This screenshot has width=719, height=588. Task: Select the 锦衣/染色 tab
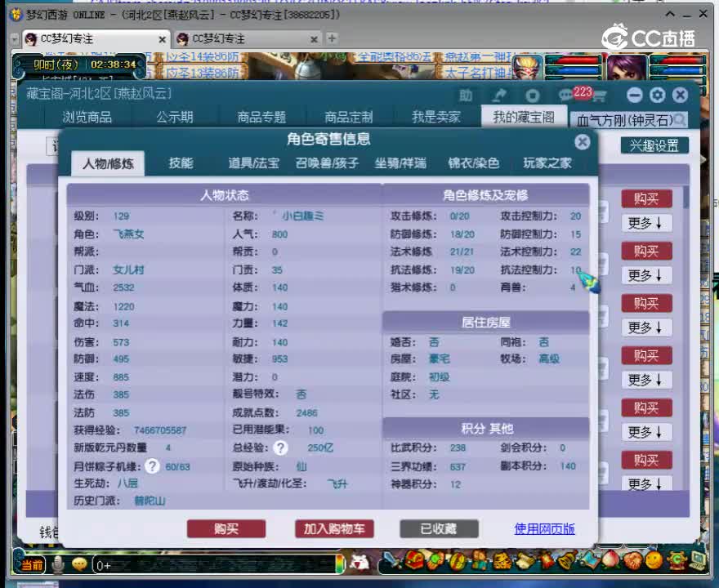[x=474, y=163]
